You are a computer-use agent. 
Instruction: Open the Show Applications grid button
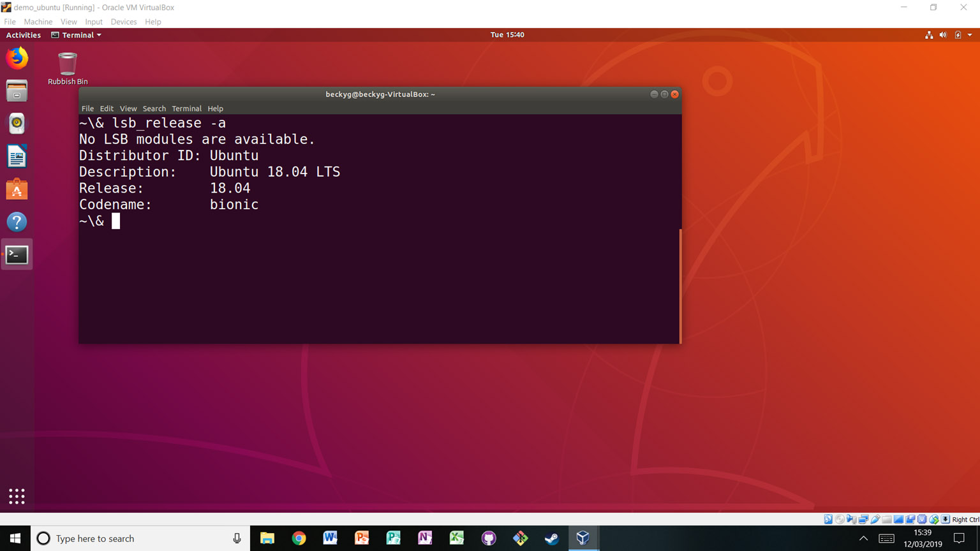point(17,496)
